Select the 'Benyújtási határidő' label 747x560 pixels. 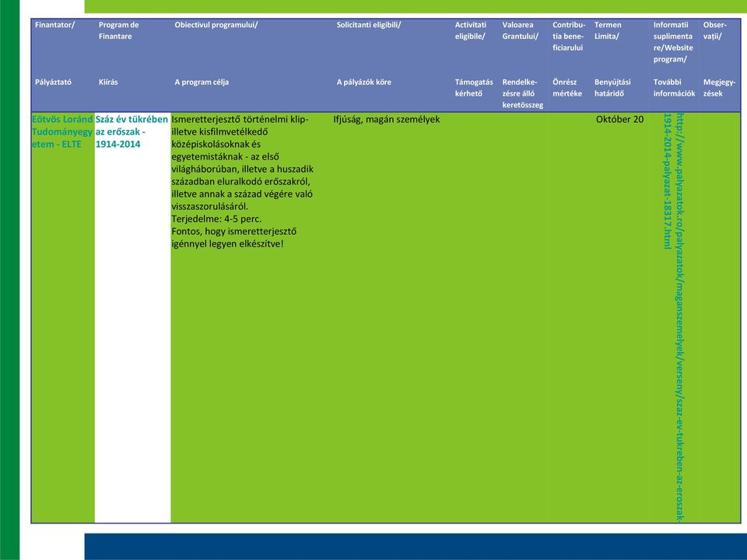(x=612, y=88)
